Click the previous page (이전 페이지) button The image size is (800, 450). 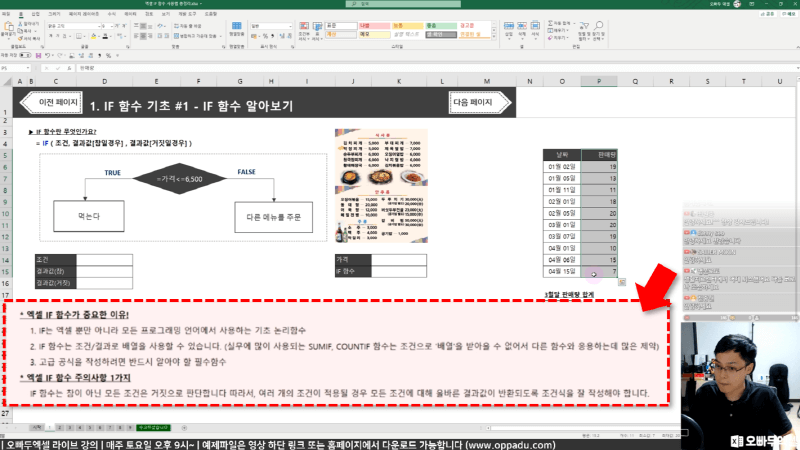tap(51, 103)
